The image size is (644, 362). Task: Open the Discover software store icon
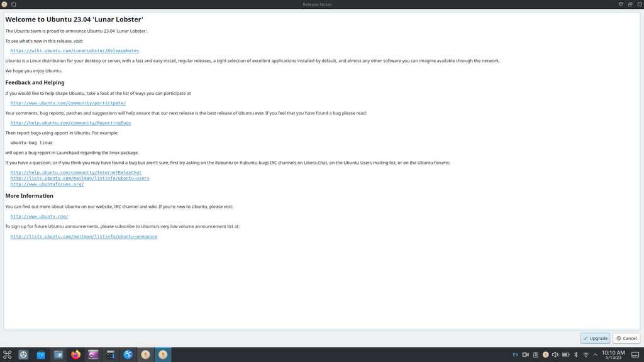click(x=41, y=354)
